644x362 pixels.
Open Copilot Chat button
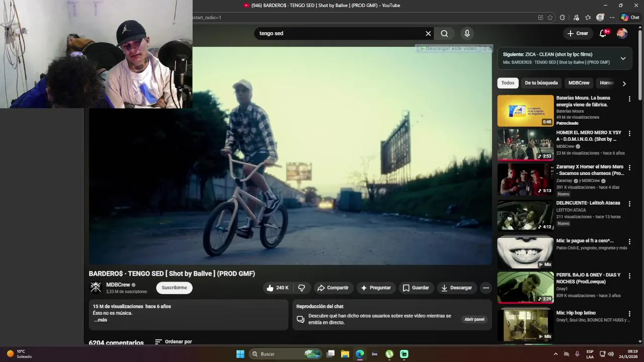630,18
